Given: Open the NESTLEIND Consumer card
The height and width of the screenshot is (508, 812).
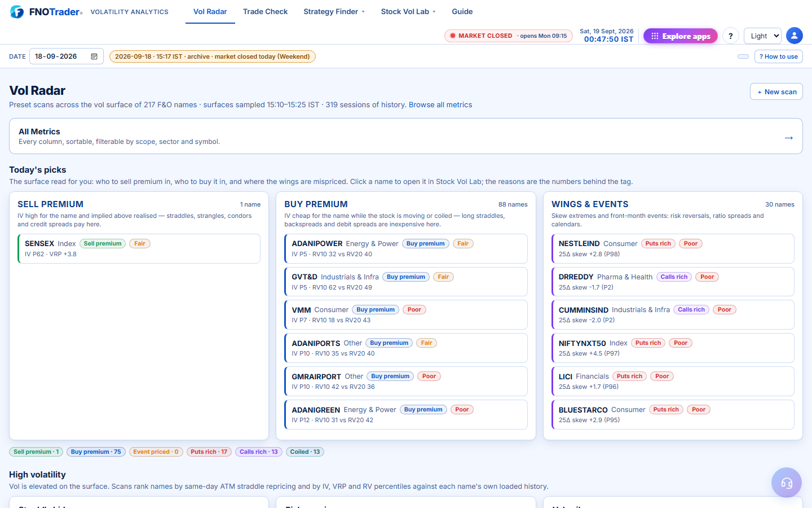Looking at the screenshot, I should point(673,248).
